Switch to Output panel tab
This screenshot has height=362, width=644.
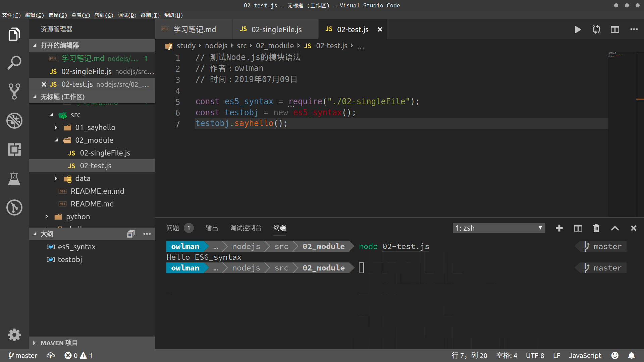tap(212, 228)
